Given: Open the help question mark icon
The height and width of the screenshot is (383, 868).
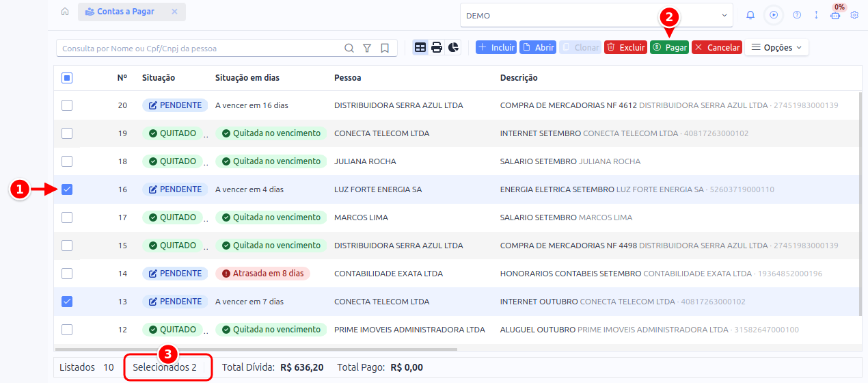Looking at the screenshot, I should (x=797, y=15).
